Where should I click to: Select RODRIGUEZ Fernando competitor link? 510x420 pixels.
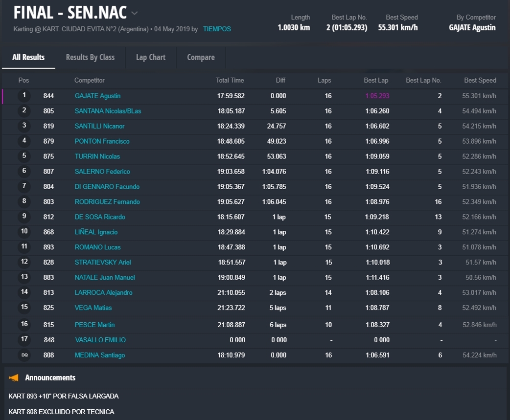(x=107, y=202)
